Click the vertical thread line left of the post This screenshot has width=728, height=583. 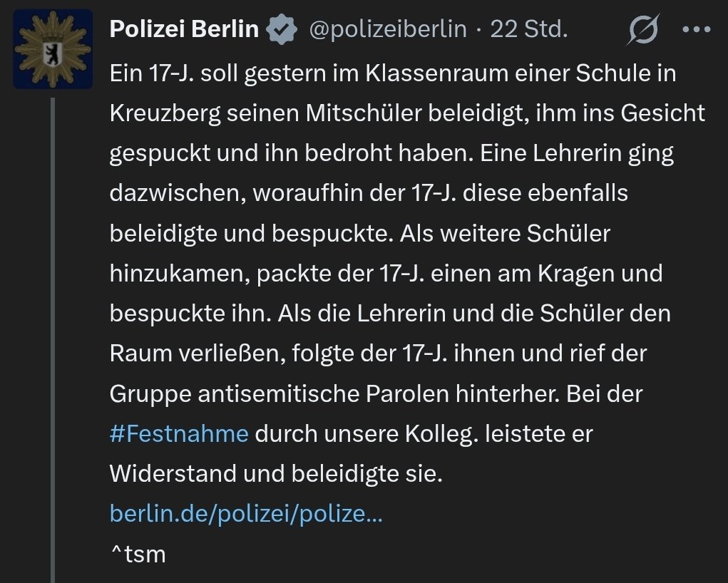click(53, 342)
